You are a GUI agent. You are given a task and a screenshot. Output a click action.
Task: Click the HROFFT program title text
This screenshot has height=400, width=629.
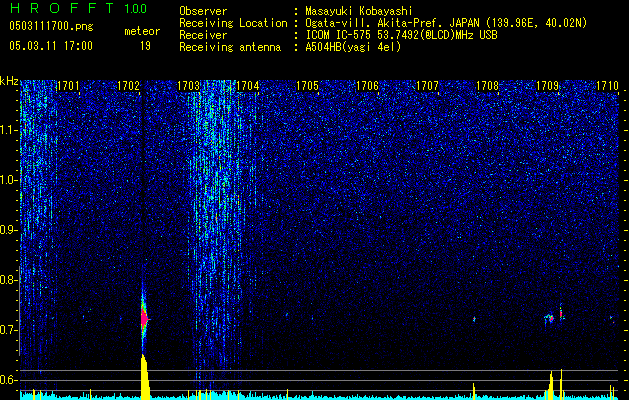pyautogui.click(x=62, y=8)
